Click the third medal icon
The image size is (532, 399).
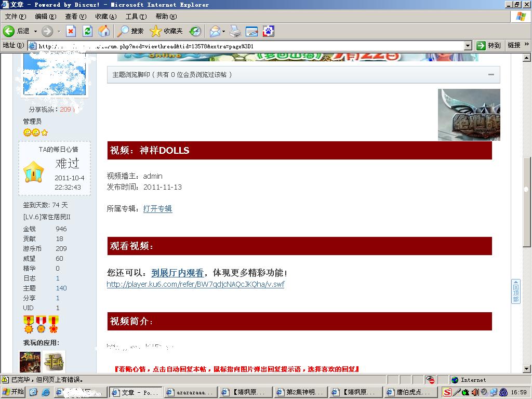[x=54, y=324]
